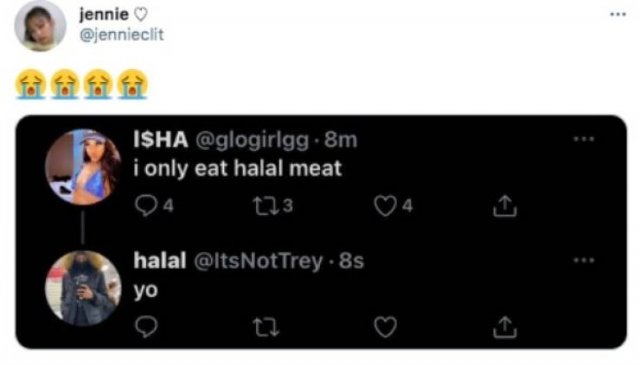Screen dimensions: 640x365
Task: Click the 'i only eat halal meat' tweet text
Action: click(x=238, y=169)
